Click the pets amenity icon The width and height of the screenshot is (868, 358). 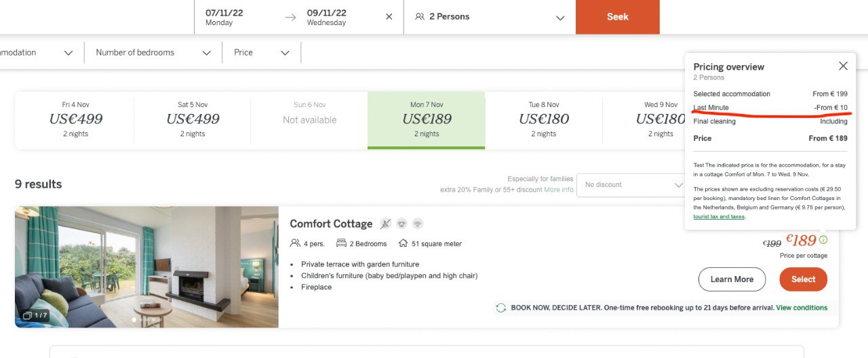coord(401,224)
